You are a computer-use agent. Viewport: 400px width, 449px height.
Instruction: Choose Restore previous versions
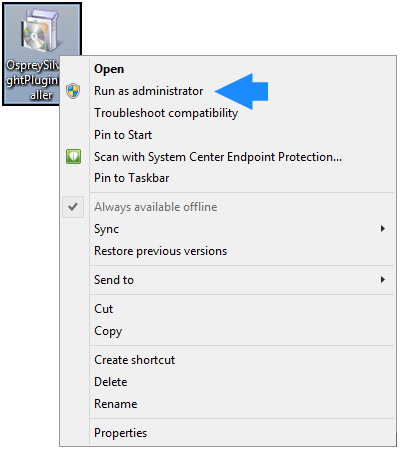pyautogui.click(x=161, y=251)
